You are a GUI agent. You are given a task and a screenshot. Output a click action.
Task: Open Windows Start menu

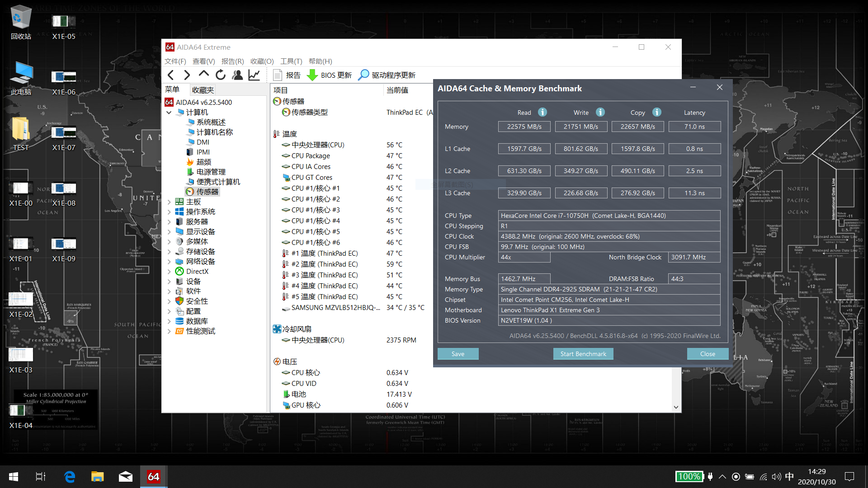point(14,477)
